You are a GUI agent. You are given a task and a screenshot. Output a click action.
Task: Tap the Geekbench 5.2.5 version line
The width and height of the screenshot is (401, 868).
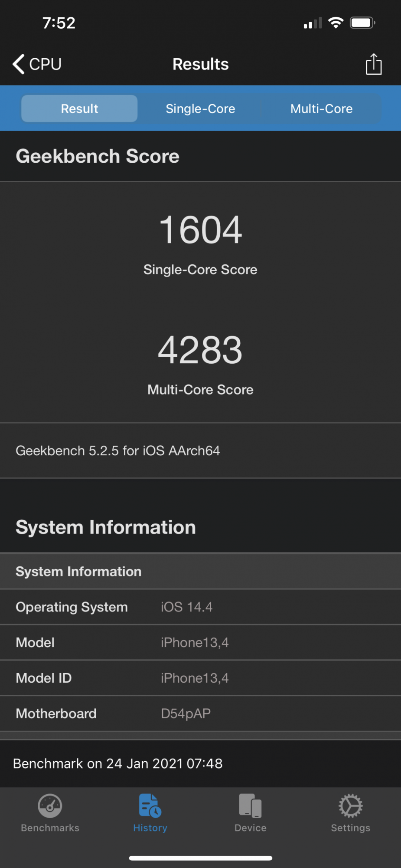[x=118, y=450]
